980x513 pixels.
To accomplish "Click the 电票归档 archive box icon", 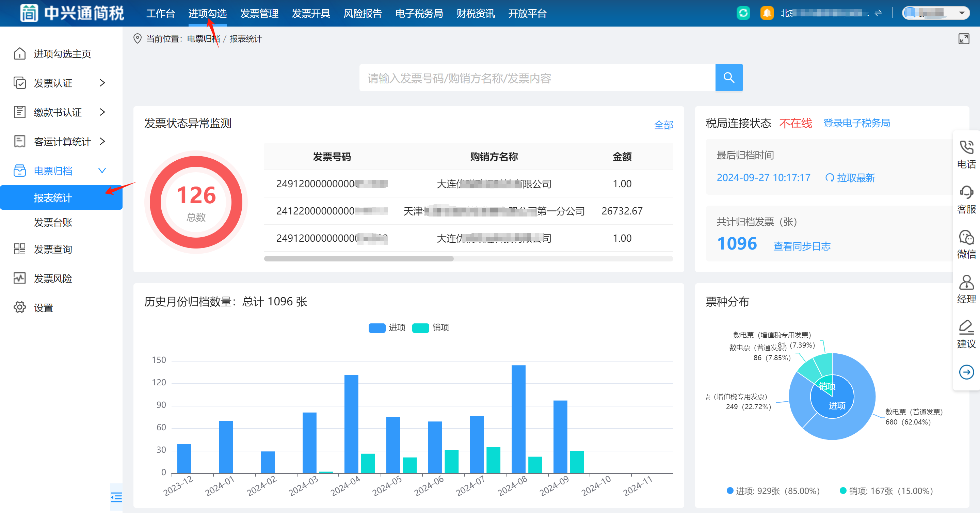I will pos(19,171).
